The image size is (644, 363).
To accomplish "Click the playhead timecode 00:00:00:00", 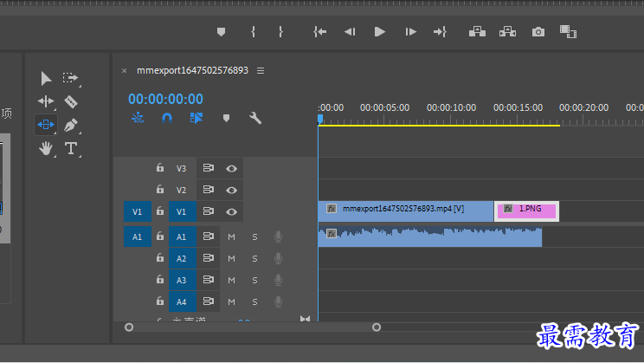I will tap(165, 99).
